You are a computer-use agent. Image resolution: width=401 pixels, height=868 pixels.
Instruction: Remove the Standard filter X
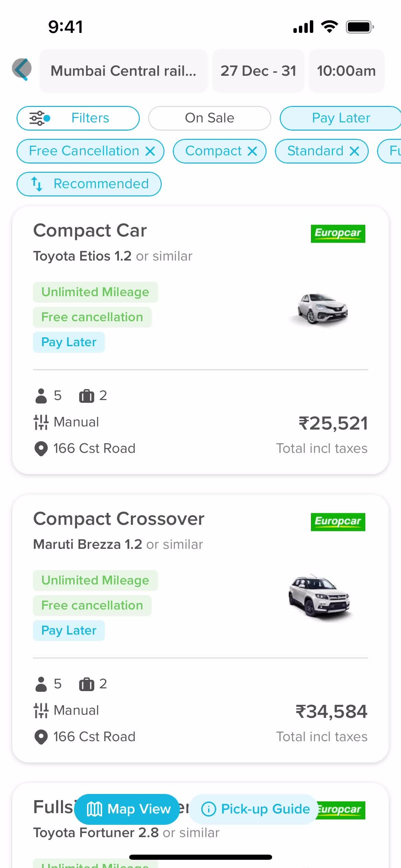click(354, 151)
